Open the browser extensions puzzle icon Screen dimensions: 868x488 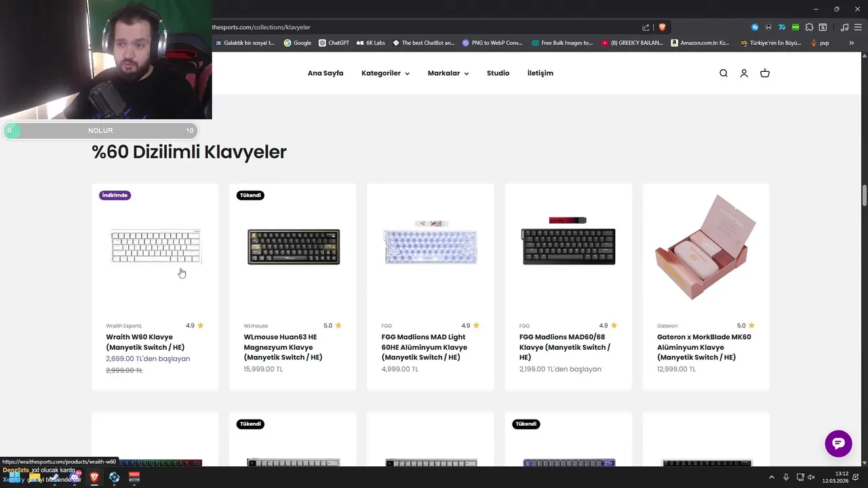click(809, 27)
